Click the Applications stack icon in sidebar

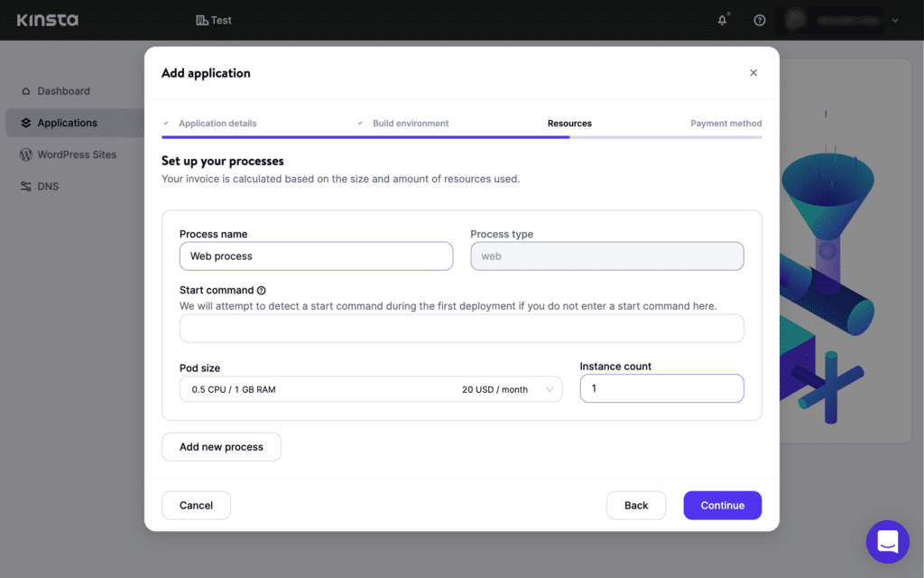click(28, 123)
